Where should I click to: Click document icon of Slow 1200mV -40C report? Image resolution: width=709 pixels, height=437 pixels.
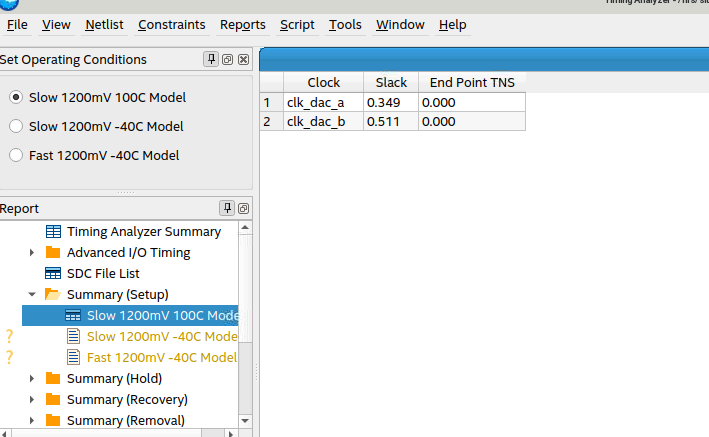[73, 336]
